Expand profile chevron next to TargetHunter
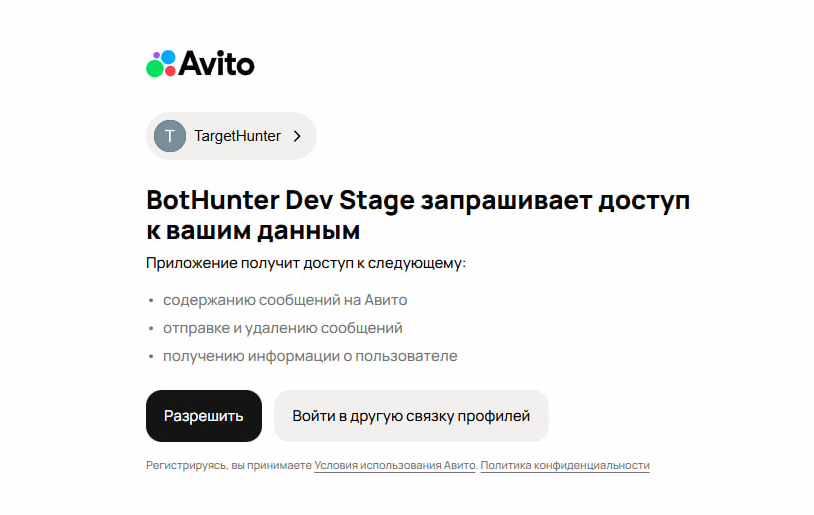Viewport: 814px width, 515px height. 297,136
